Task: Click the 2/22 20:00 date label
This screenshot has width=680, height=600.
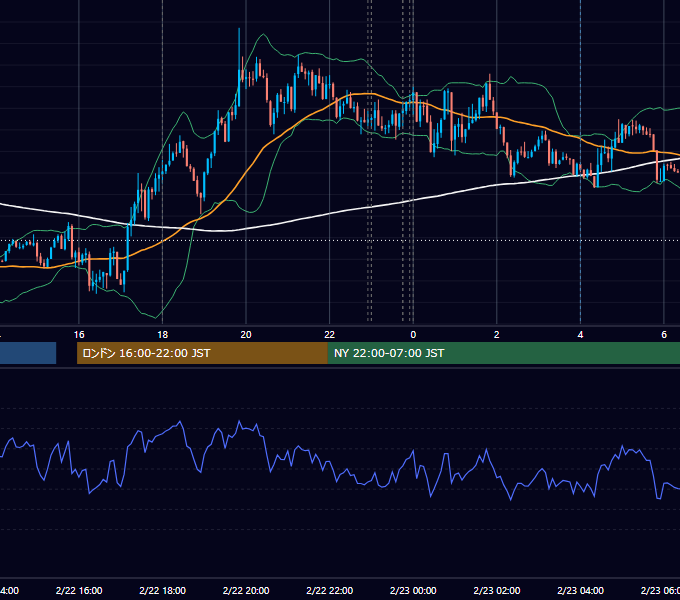Action: pos(246,590)
